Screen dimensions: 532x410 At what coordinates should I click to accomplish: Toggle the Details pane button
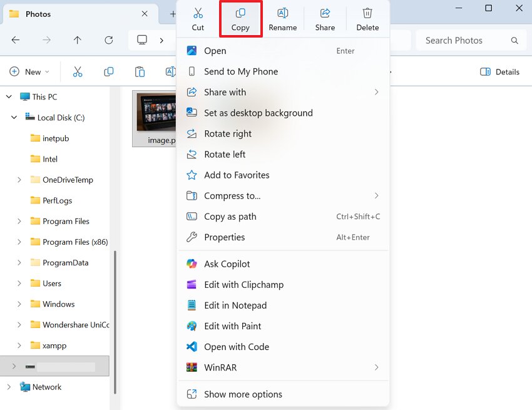click(500, 71)
